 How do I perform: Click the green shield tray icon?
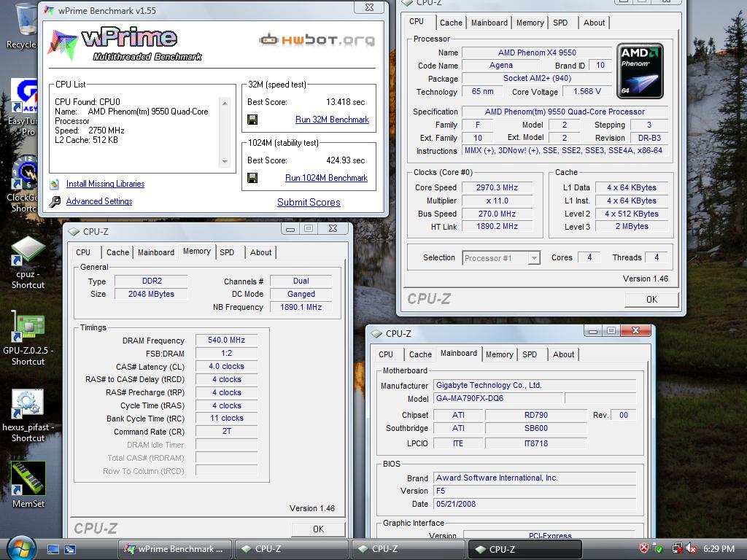pyautogui.click(x=658, y=548)
